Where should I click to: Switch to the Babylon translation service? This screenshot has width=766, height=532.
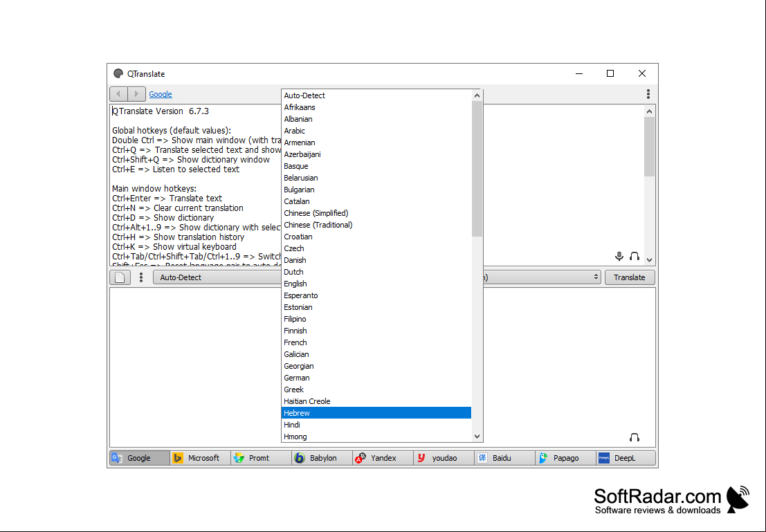[x=322, y=458]
